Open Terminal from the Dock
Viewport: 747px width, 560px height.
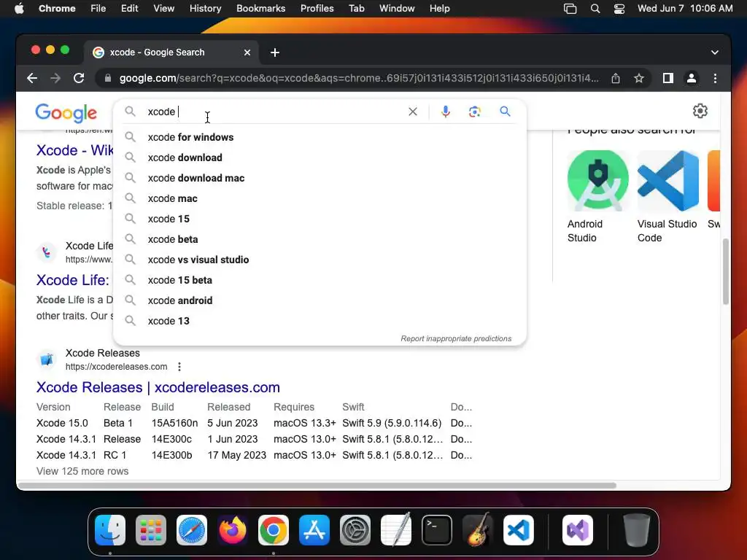click(437, 530)
